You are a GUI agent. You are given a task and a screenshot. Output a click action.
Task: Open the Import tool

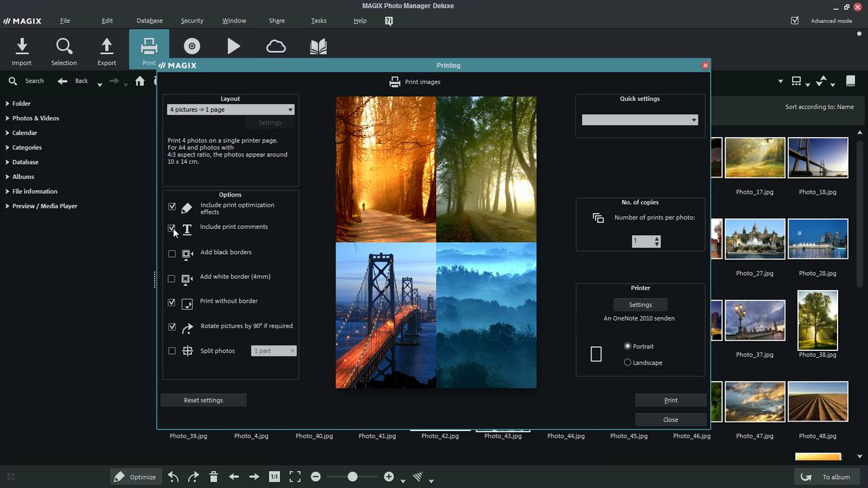click(x=21, y=46)
